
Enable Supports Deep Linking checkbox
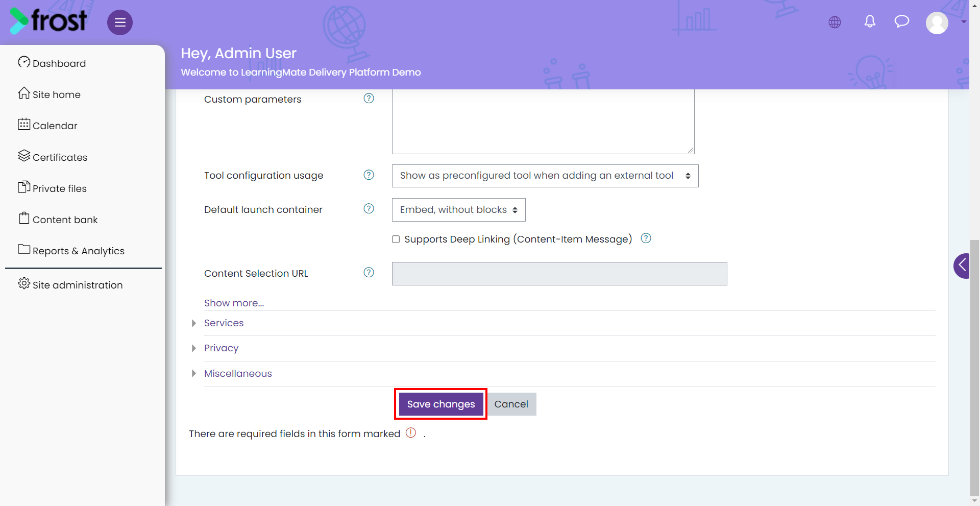coord(396,239)
